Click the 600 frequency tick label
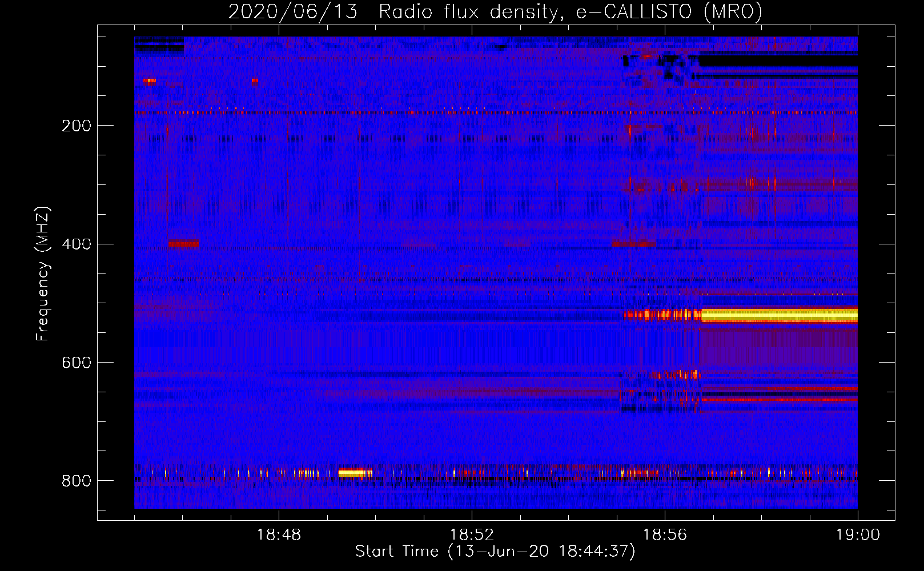This screenshot has height=571, width=924. [x=77, y=363]
